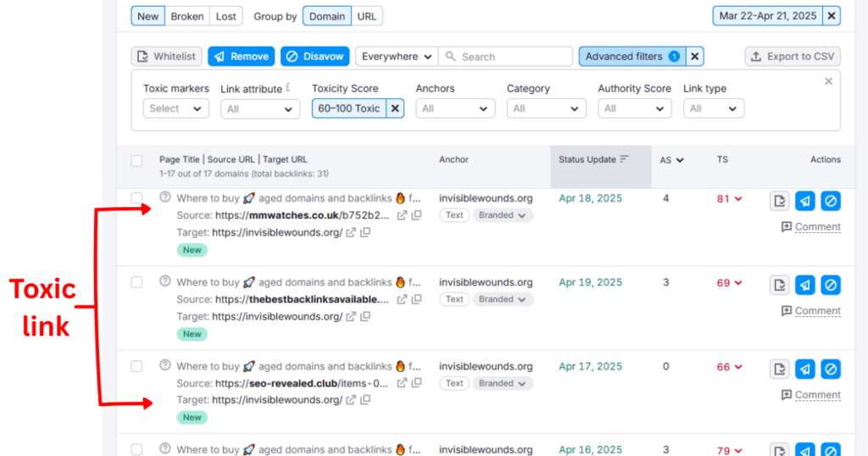Screen dimensions: 868x456
Task: Click help icon beside mmwatches row title
Action: tap(165, 197)
